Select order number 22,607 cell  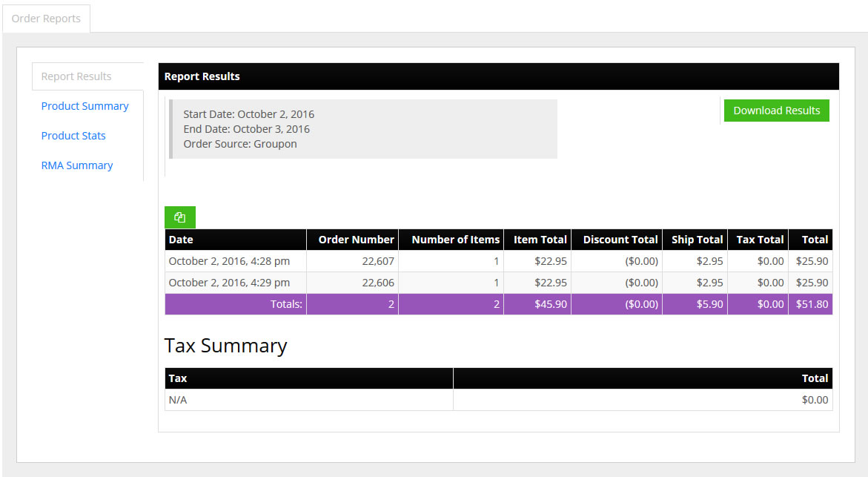353,261
